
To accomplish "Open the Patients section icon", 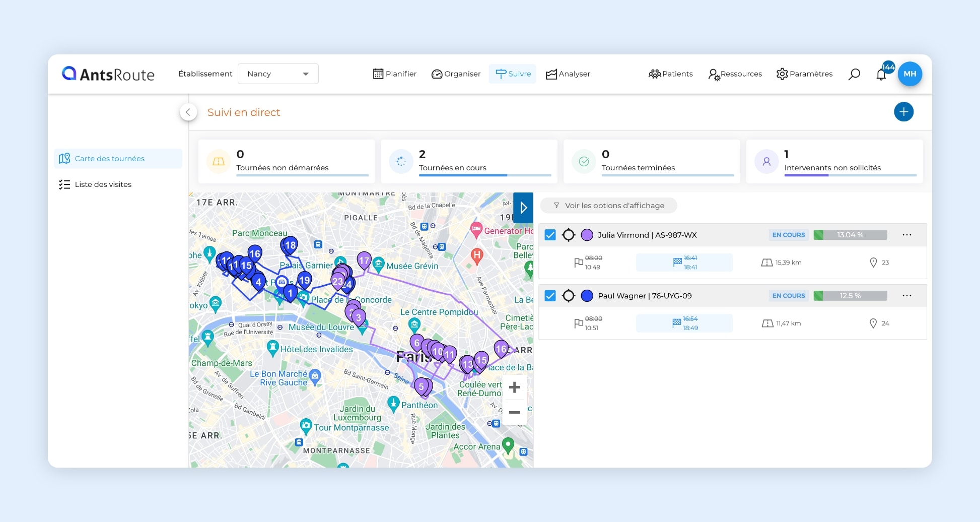I will (655, 74).
